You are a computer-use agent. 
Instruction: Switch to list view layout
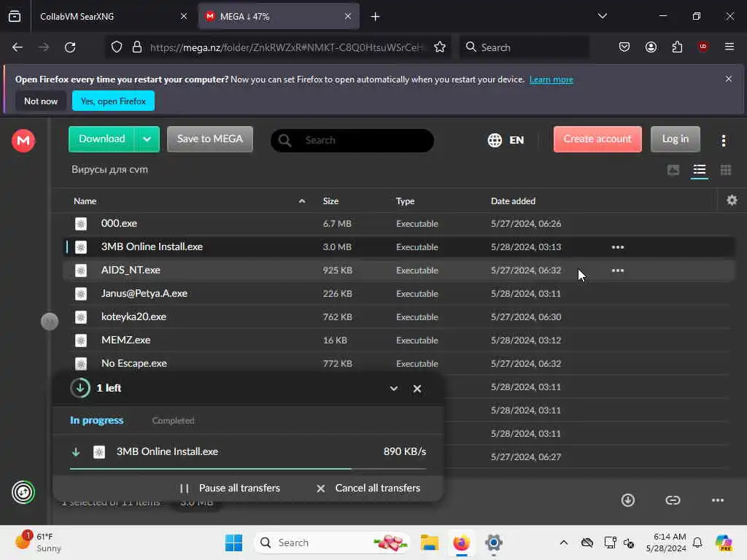click(699, 170)
